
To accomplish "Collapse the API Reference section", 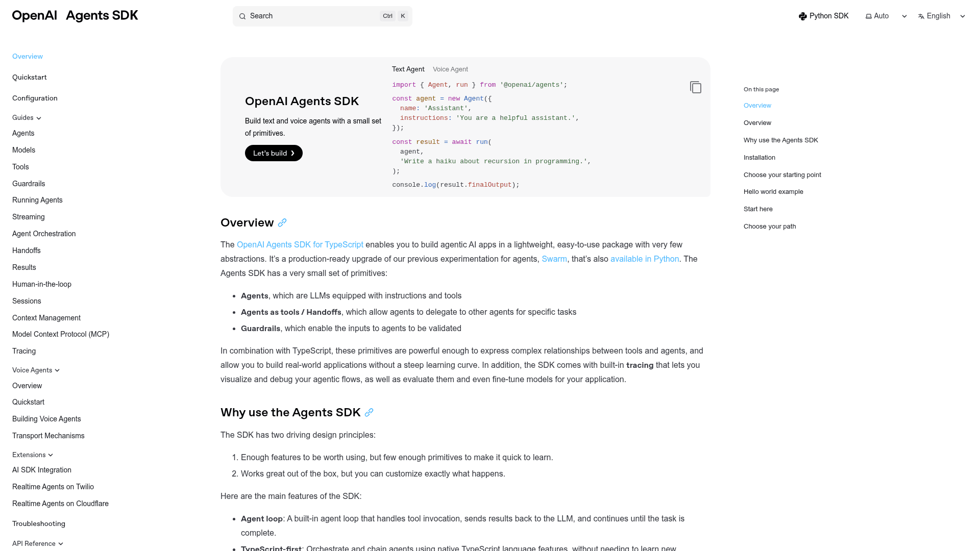I will 38,544.
